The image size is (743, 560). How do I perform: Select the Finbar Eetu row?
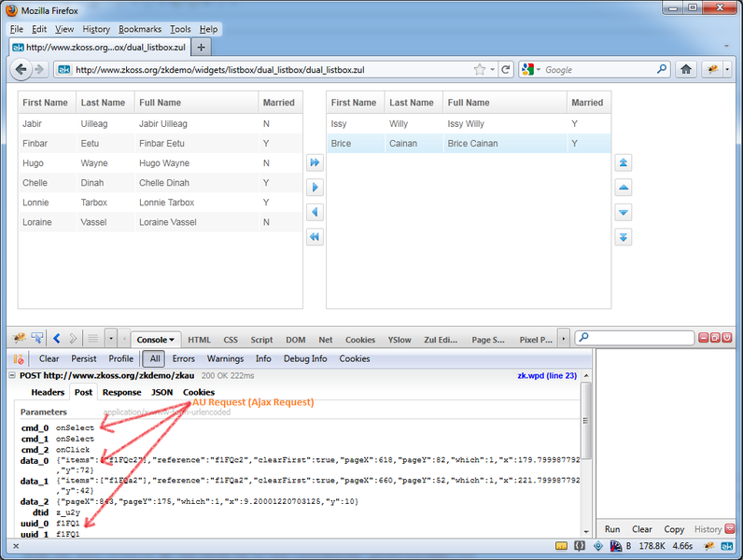pyautogui.click(x=161, y=143)
